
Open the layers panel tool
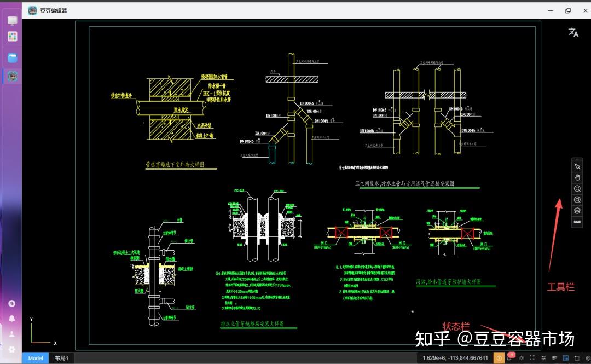pyautogui.click(x=577, y=211)
